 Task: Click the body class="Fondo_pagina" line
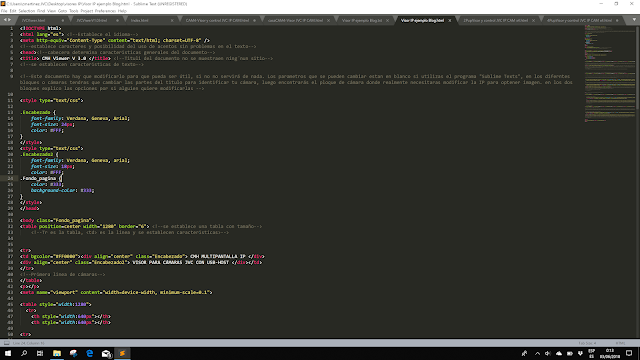click(57, 220)
